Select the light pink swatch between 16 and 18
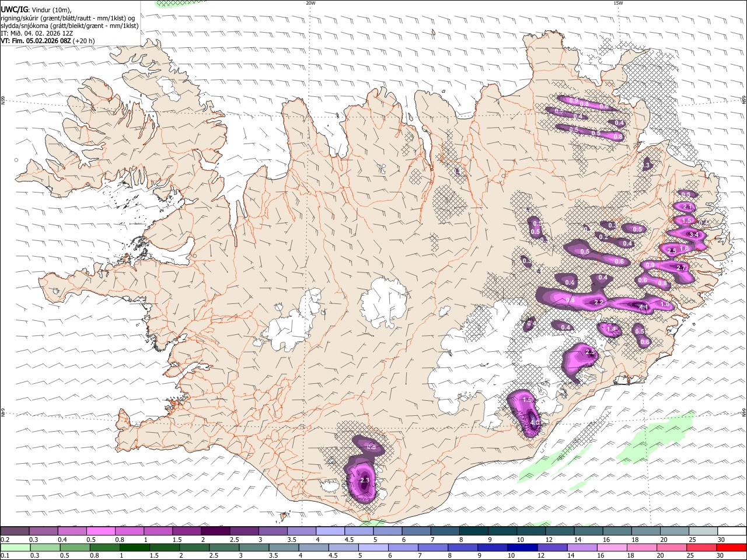The height and width of the screenshot is (560, 747). (x=612, y=548)
